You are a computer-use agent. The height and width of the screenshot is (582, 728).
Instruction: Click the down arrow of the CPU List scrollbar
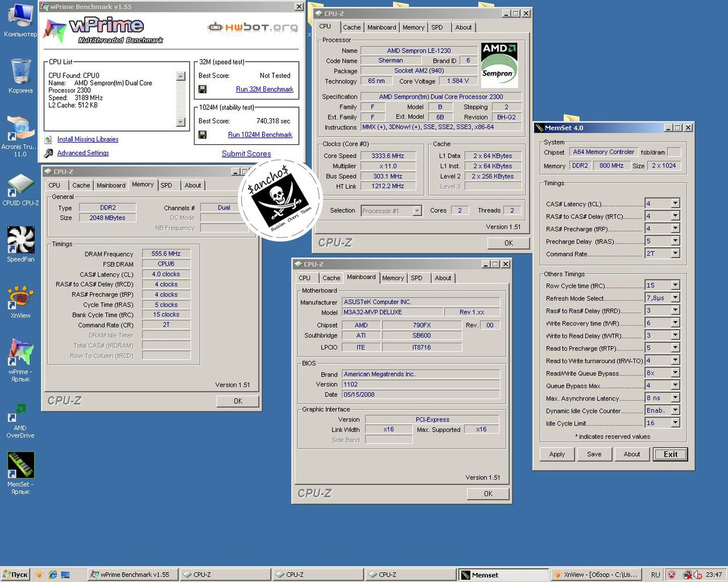point(181,122)
